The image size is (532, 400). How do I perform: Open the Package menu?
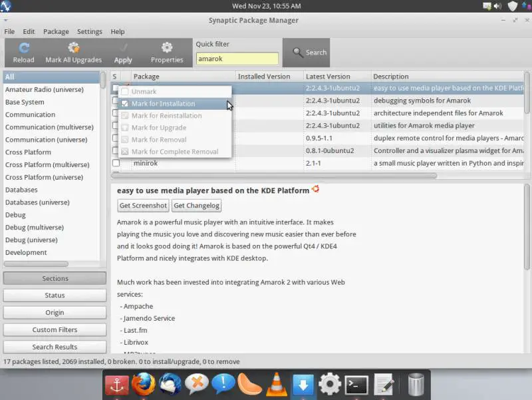56,31
